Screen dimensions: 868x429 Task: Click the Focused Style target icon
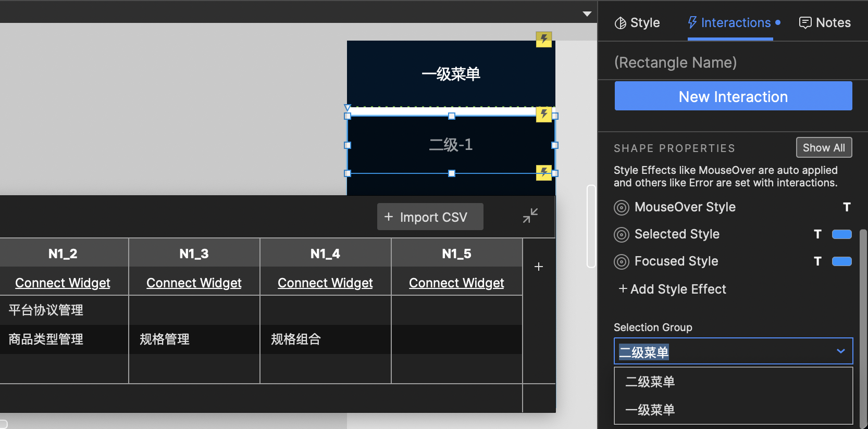(622, 262)
